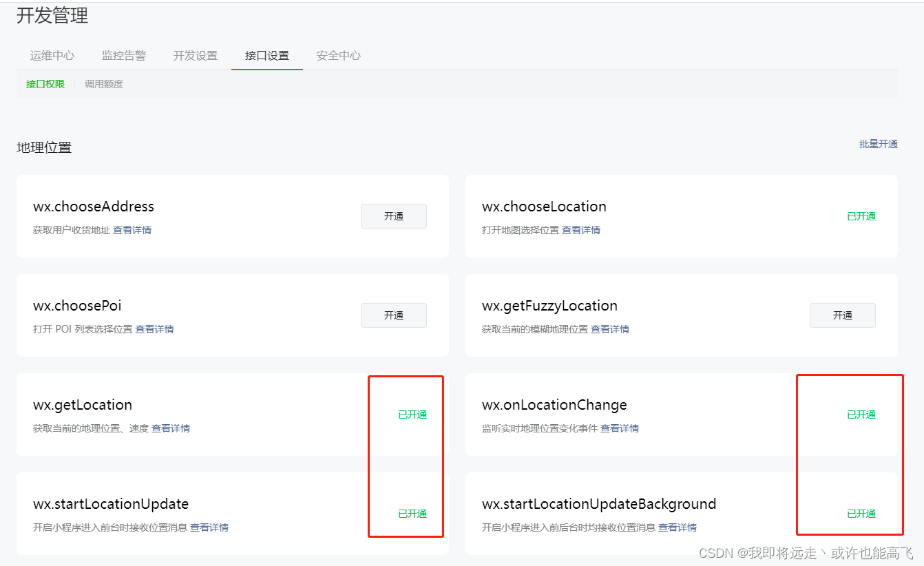Open 查看详情 for wx.getLocation
The height and width of the screenshot is (566, 924).
coord(171,428)
